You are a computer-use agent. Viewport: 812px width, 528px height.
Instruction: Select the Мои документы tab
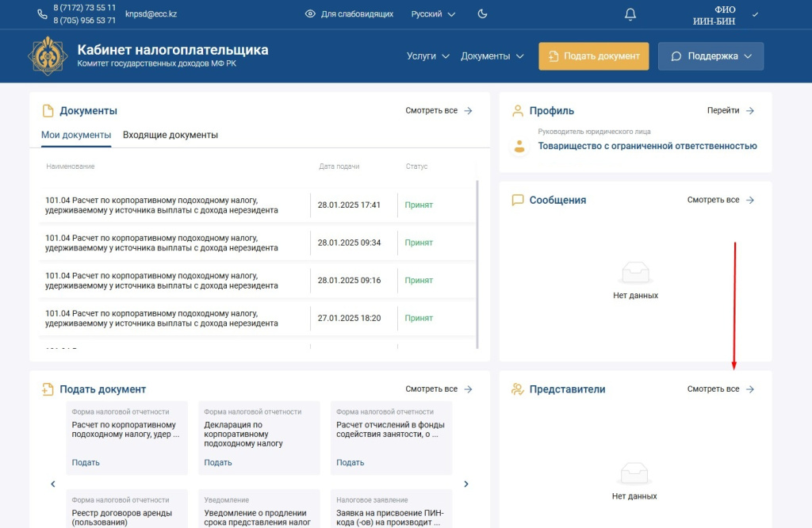click(75, 136)
